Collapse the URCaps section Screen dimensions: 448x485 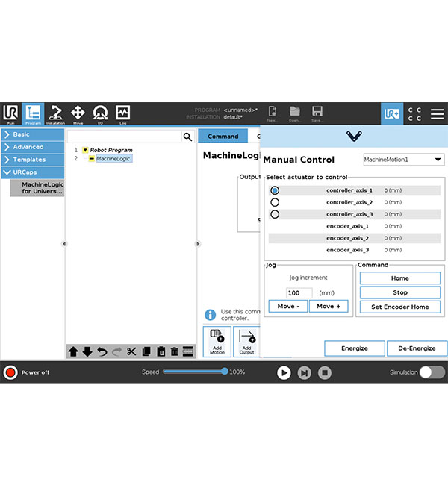33,172
